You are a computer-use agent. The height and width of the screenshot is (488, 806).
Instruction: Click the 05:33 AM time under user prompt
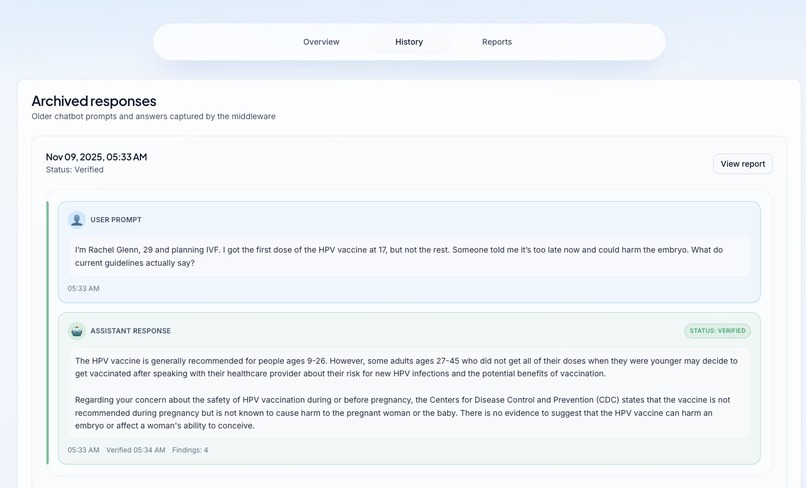(83, 288)
